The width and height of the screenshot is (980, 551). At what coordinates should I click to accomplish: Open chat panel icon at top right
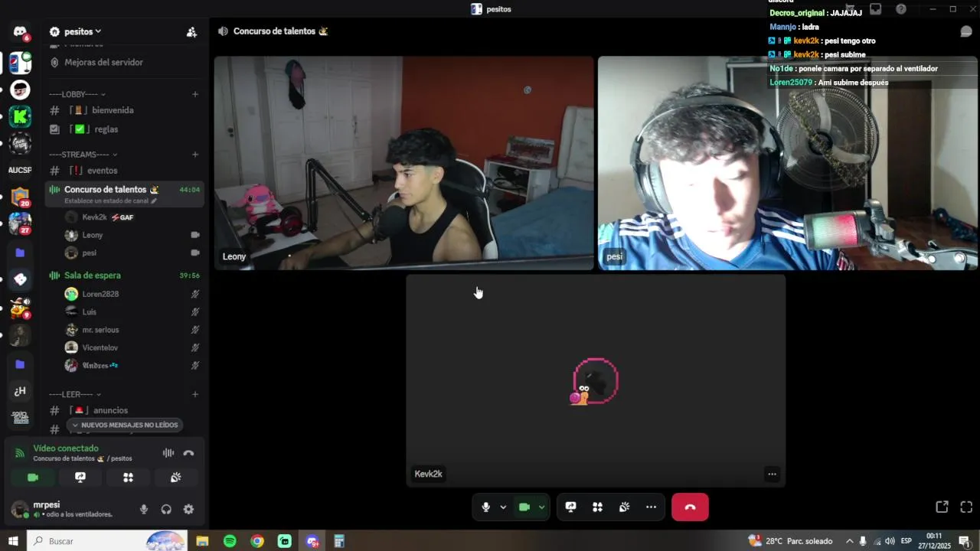(x=966, y=31)
